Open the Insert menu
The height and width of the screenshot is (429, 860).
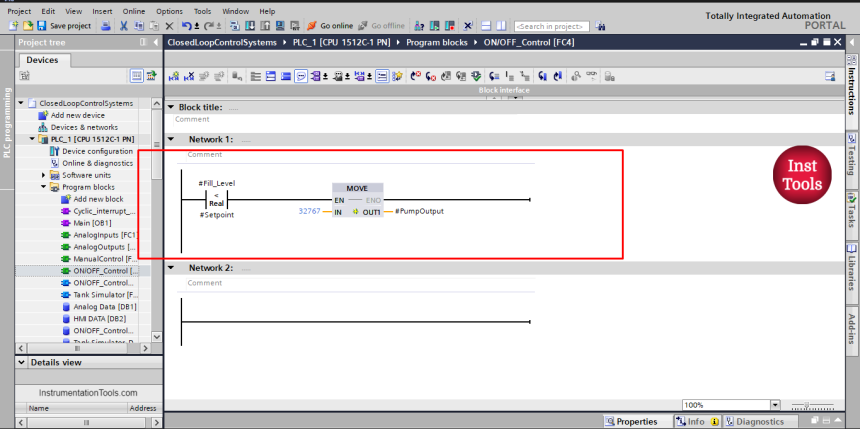point(102,11)
